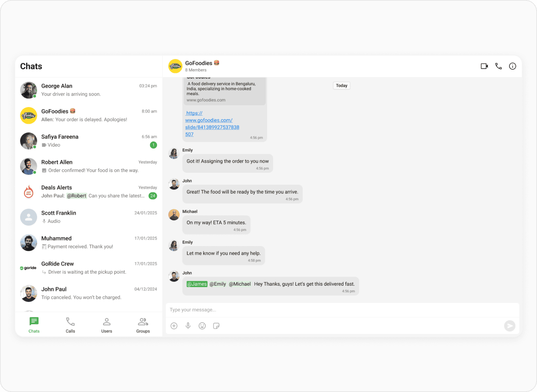Open Muhammed conversation

89,242
